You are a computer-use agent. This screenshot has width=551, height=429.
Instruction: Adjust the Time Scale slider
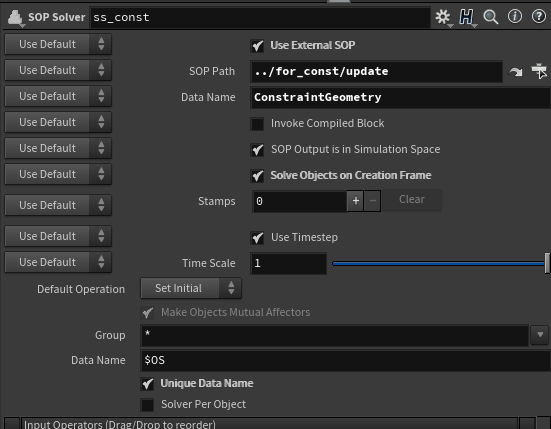(441, 263)
